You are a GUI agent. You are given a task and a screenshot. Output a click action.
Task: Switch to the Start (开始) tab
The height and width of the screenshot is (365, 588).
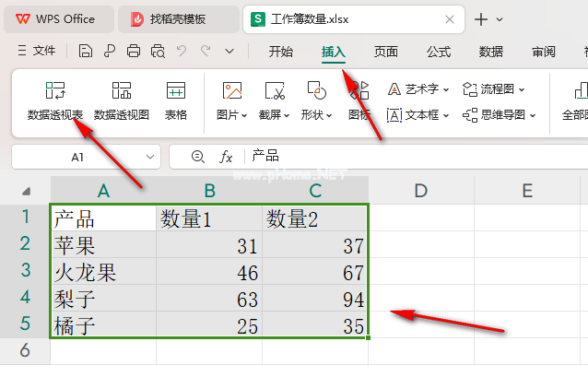click(x=280, y=52)
